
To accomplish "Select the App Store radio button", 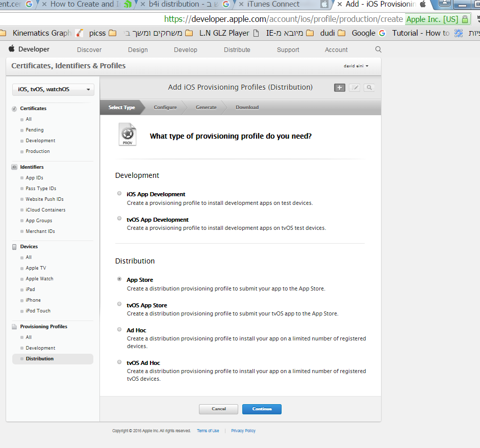I will (119, 279).
